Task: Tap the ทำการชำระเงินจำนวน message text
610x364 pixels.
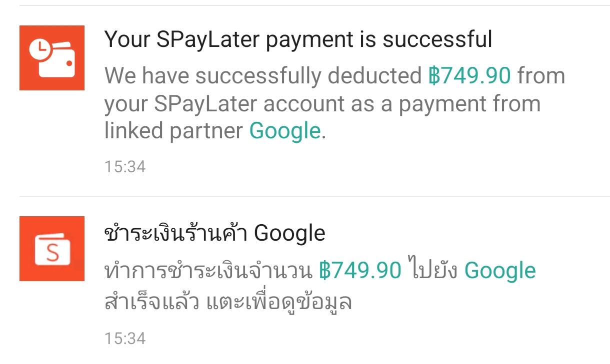Action: tap(209, 271)
